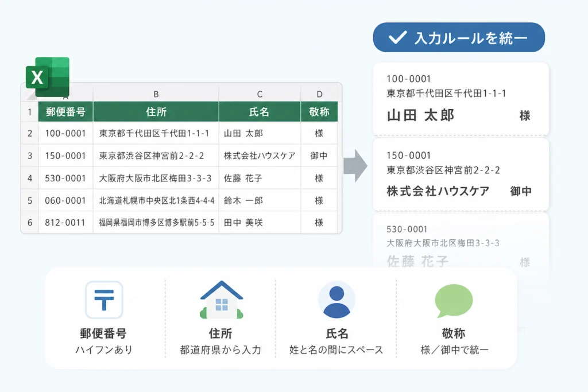588x392 pixels.
Task: Click the Excel logo icon
Action: pyautogui.click(x=48, y=77)
